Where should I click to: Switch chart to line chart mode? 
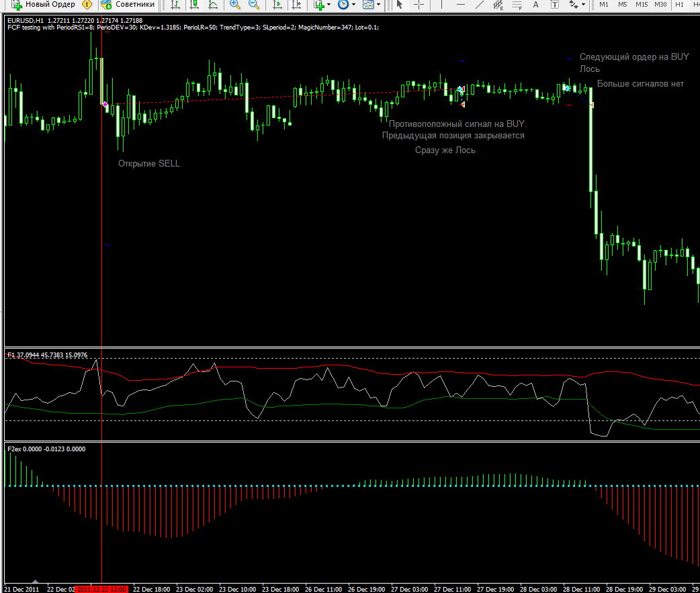coord(213,5)
